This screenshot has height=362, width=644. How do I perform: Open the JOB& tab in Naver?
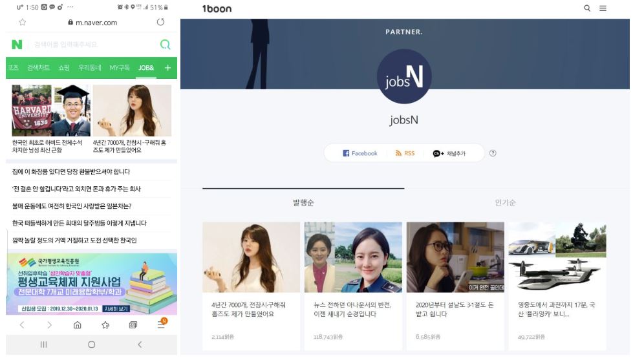[x=146, y=68]
